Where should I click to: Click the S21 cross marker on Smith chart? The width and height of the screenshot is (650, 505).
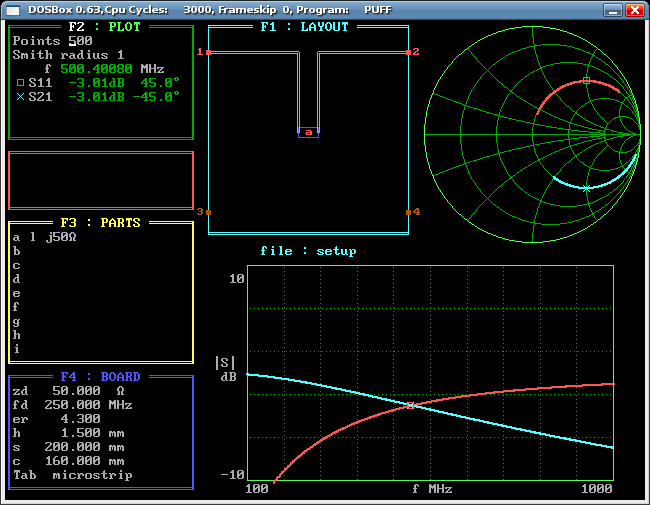coord(586,189)
